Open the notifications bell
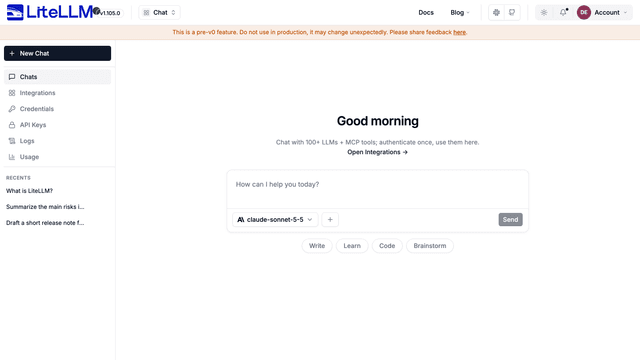 tap(563, 13)
